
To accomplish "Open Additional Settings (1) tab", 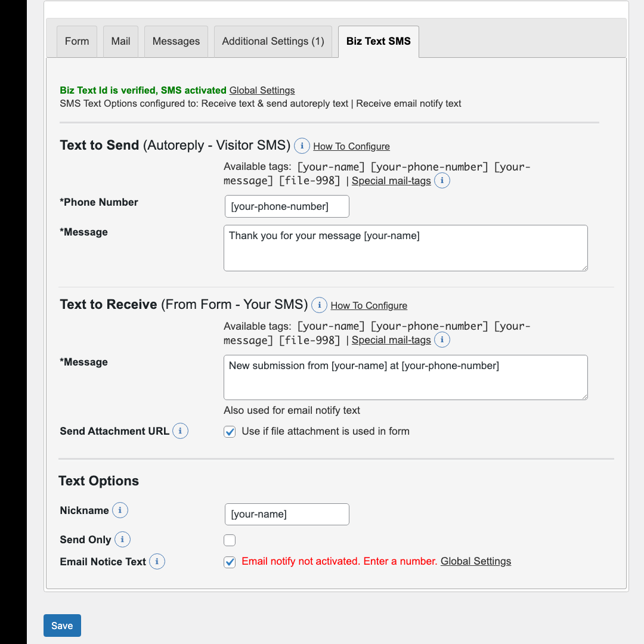I will [273, 42].
